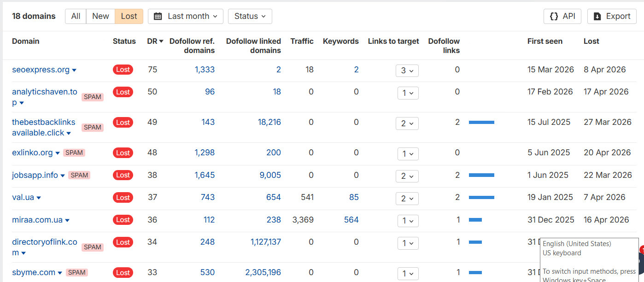
Task: Click the DR column sort arrow
Action: point(161,41)
